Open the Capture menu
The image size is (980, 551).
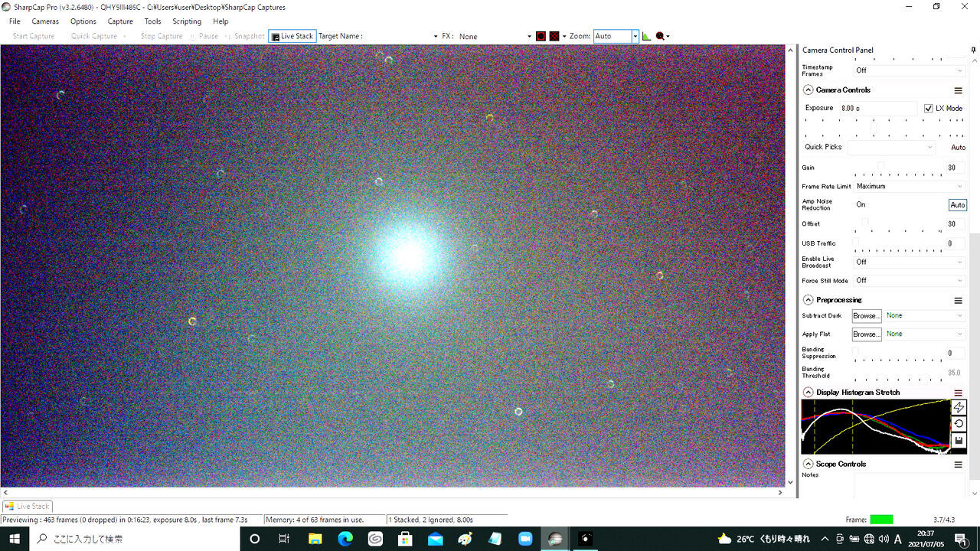click(120, 21)
